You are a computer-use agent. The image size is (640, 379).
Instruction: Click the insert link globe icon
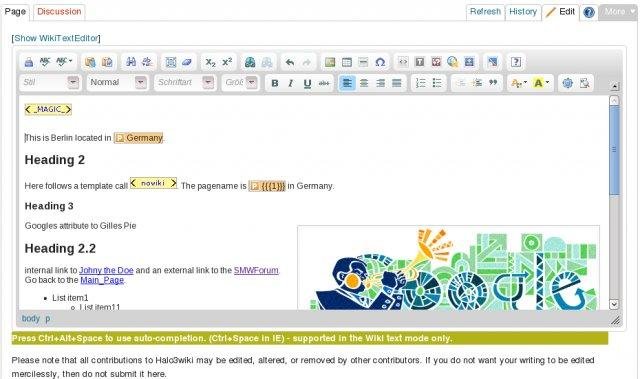(250, 62)
